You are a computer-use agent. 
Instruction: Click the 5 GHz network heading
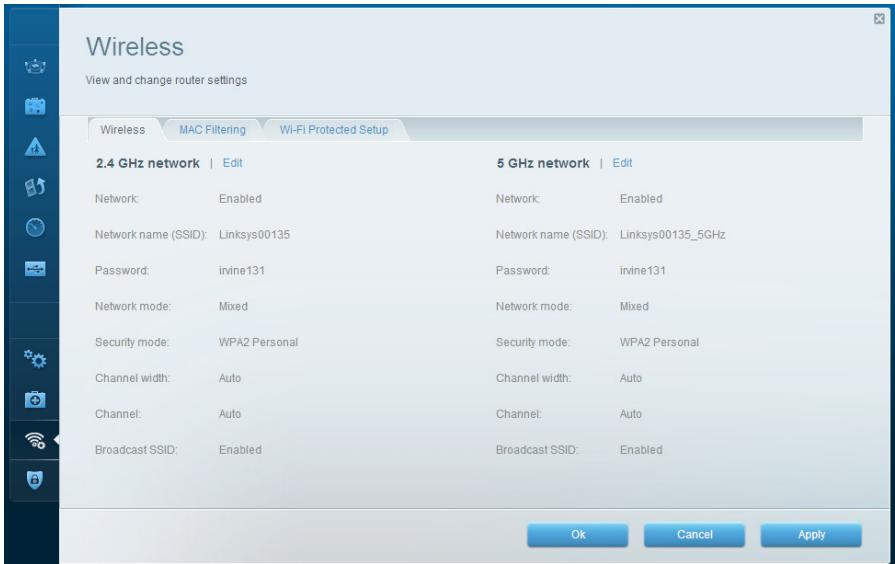[x=543, y=163]
